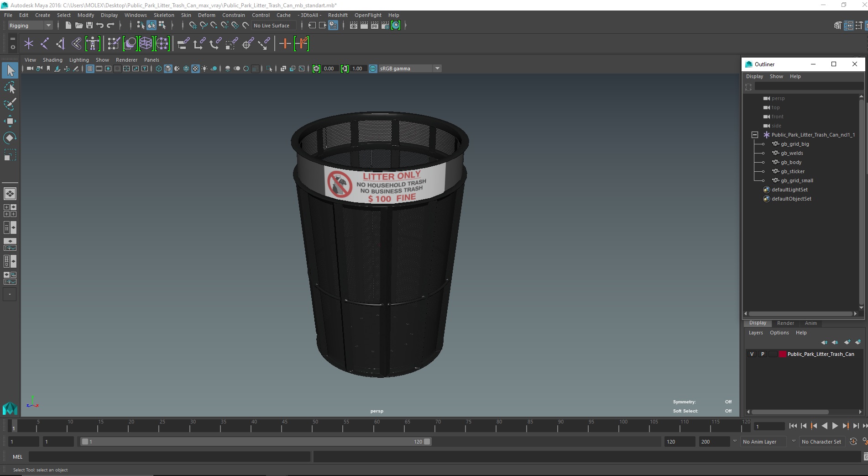868x476 pixels.
Task: Click the Render Current Frame icon
Action: click(364, 26)
